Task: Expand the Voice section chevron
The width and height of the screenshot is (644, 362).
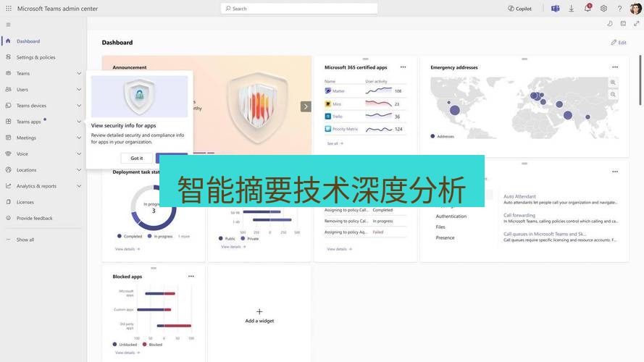Action: tap(79, 154)
